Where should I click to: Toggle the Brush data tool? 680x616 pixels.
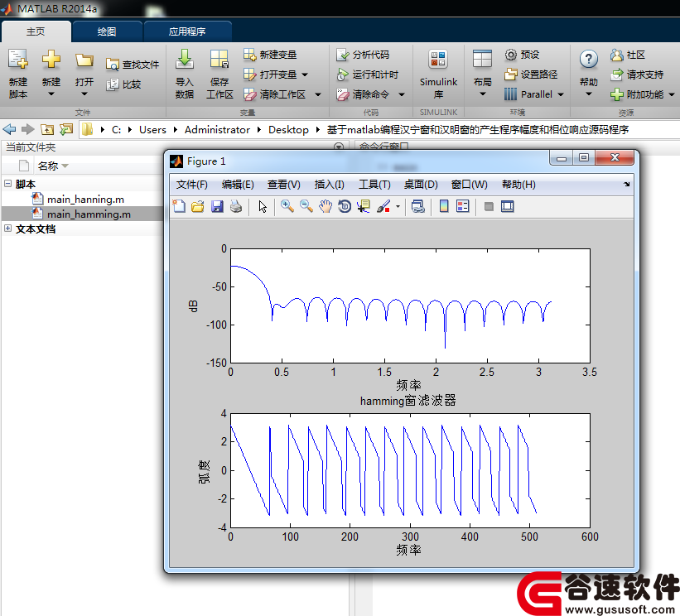(383, 206)
